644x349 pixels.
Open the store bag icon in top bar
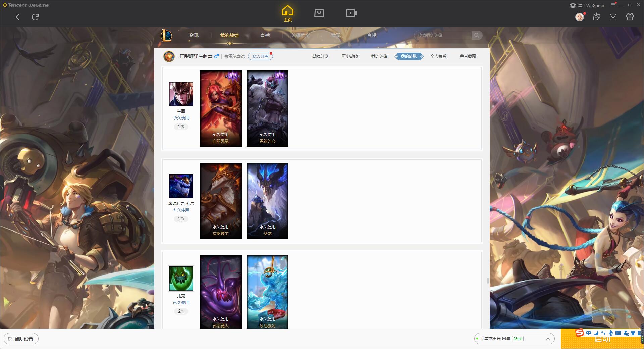pyautogui.click(x=319, y=13)
